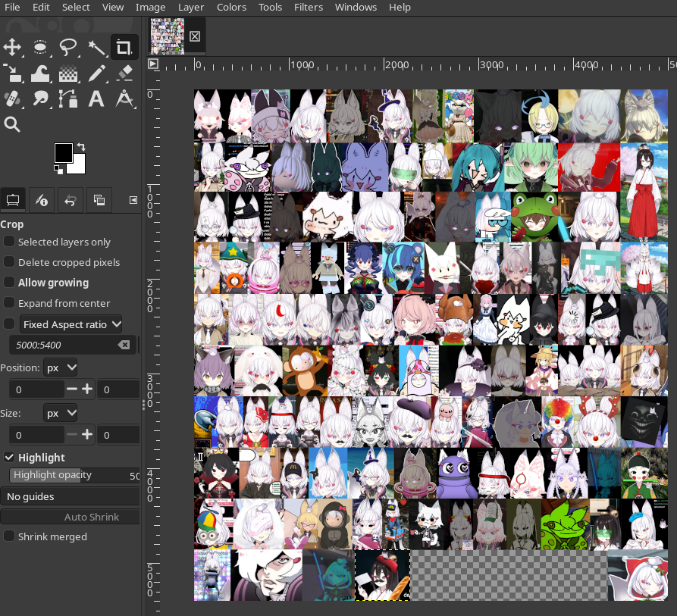The height and width of the screenshot is (616, 677).
Task: Click the Auto Shrink button
Action: pyautogui.click(x=70, y=517)
